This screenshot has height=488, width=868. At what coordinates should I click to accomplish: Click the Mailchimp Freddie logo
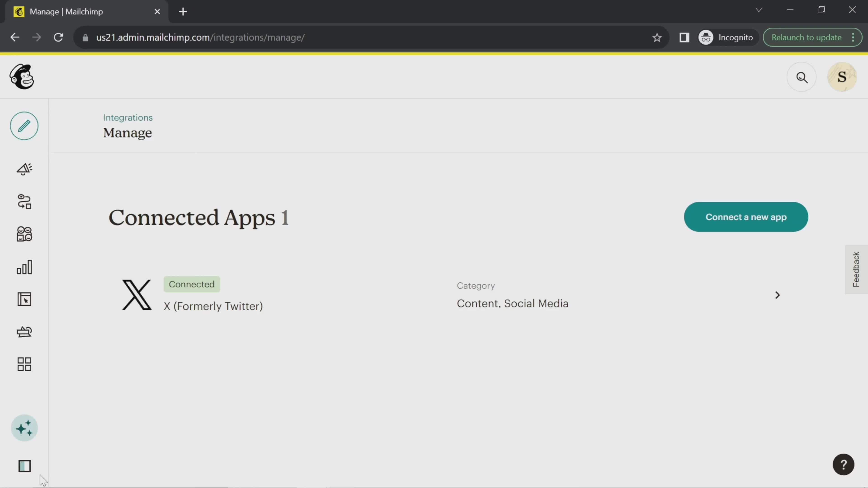22,77
